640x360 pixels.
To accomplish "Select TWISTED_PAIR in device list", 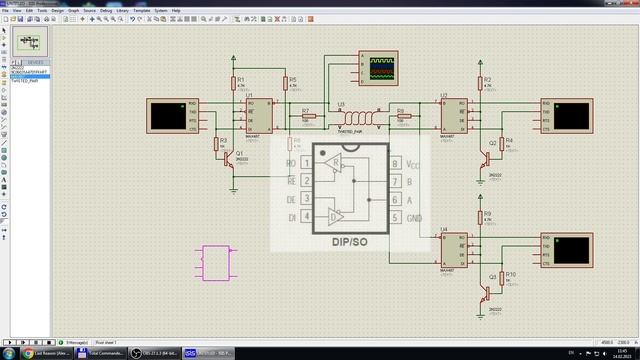I will point(24,81).
